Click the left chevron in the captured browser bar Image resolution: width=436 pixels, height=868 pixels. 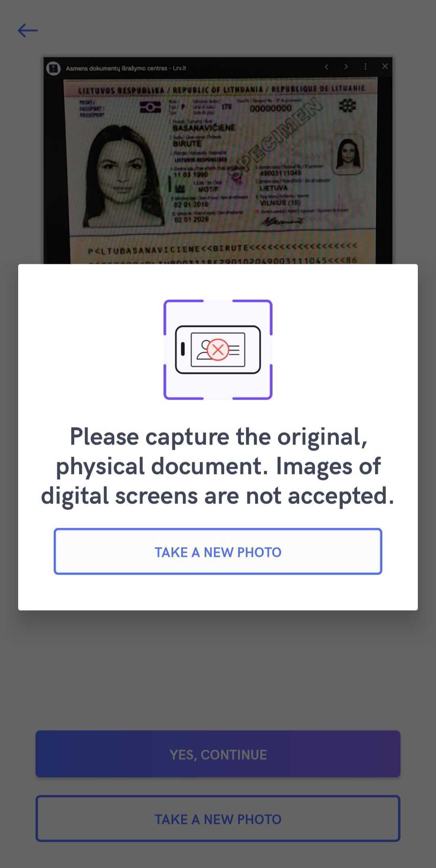pos(327,67)
